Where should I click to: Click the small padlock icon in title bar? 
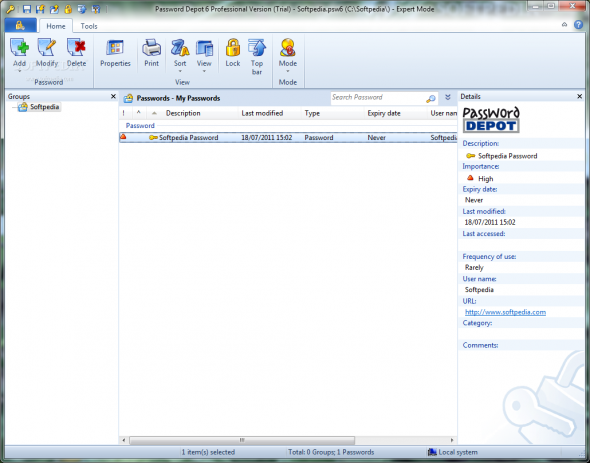[x=68, y=9]
